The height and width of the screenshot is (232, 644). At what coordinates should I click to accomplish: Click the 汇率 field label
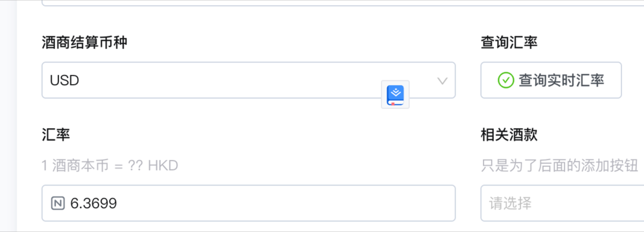[56, 135]
